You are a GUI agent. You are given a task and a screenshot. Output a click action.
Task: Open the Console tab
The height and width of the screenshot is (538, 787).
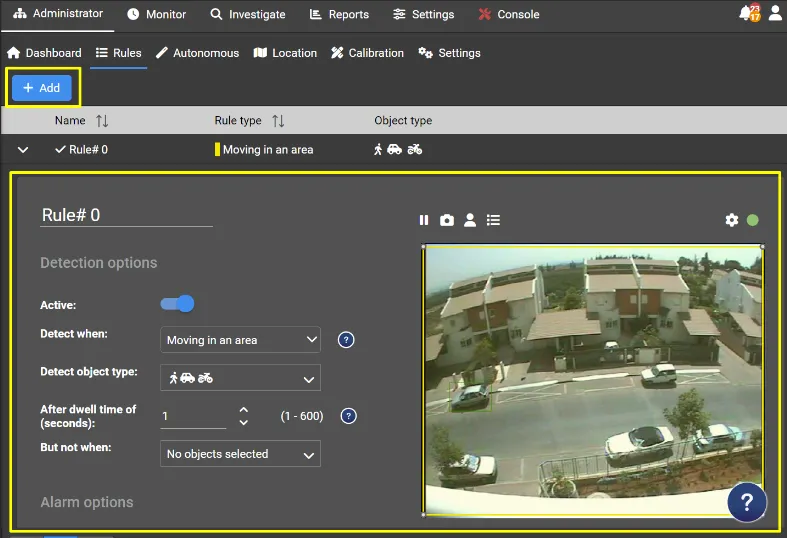(508, 15)
